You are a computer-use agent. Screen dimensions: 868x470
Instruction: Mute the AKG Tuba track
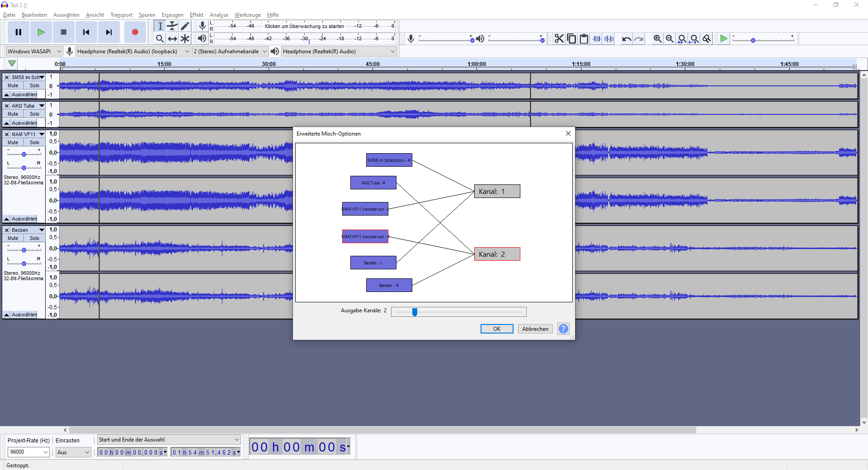pyautogui.click(x=13, y=114)
